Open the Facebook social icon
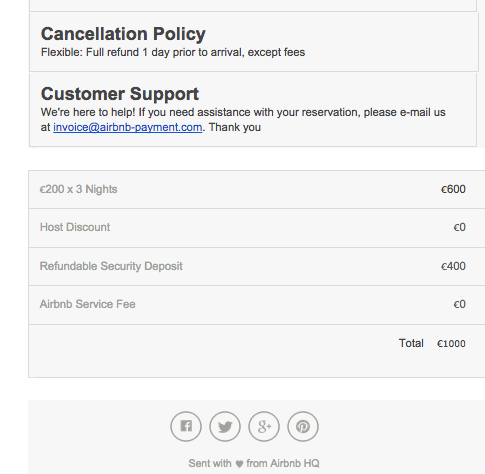Screen dimensions: 485x474 pos(186,426)
